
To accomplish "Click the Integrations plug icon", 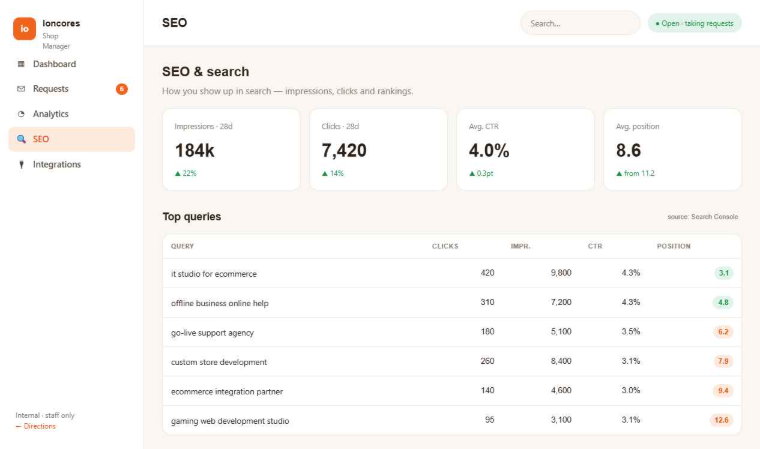I will tap(21, 164).
